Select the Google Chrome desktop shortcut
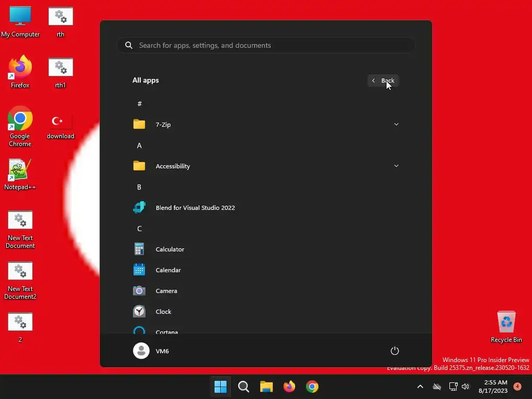This screenshot has width=532, height=399. coord(20,126)
